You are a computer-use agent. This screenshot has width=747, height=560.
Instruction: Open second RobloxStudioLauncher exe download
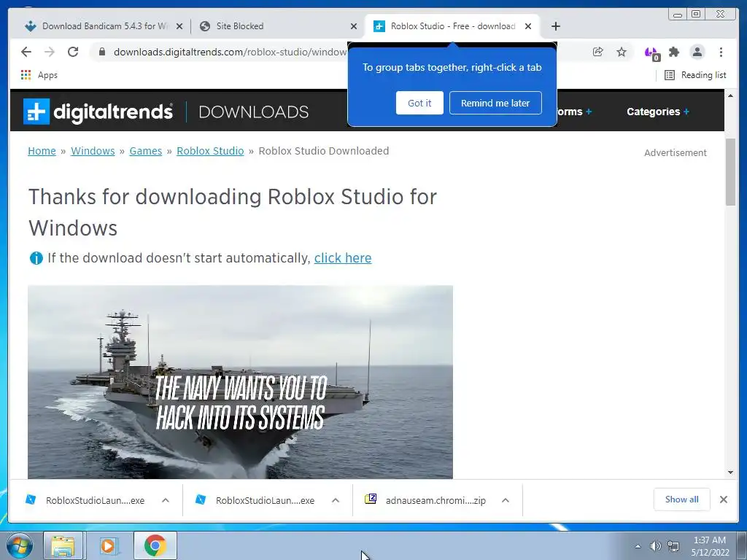256,500
